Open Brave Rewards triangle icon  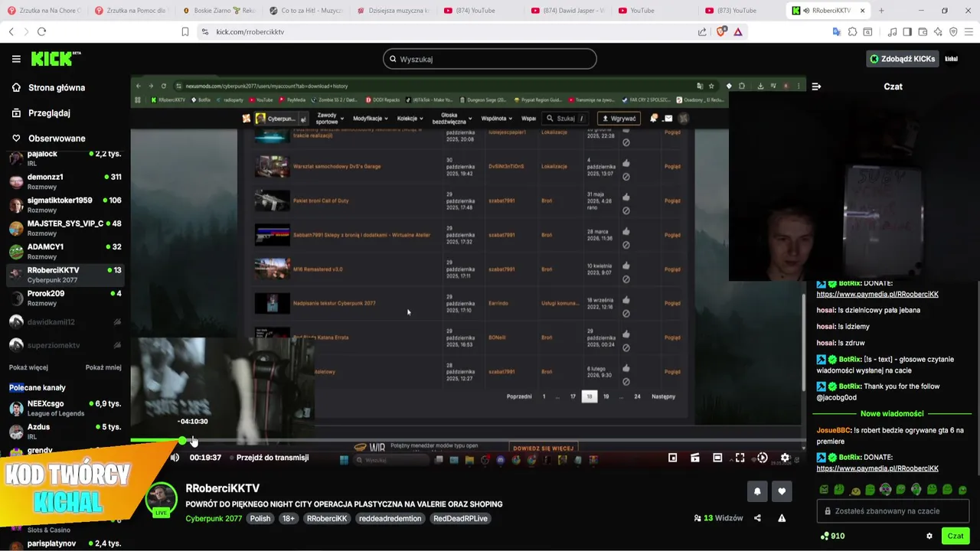tap(738, 31)
